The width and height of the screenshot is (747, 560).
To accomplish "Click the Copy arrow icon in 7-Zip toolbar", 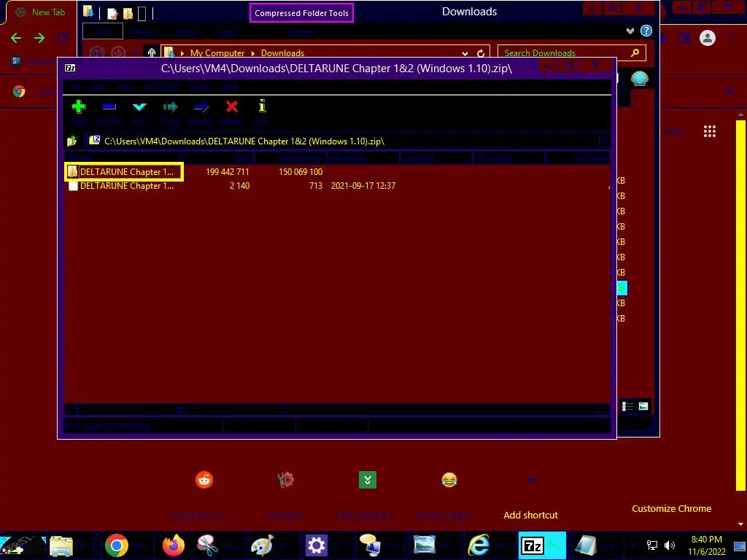I will coord(170,106).
